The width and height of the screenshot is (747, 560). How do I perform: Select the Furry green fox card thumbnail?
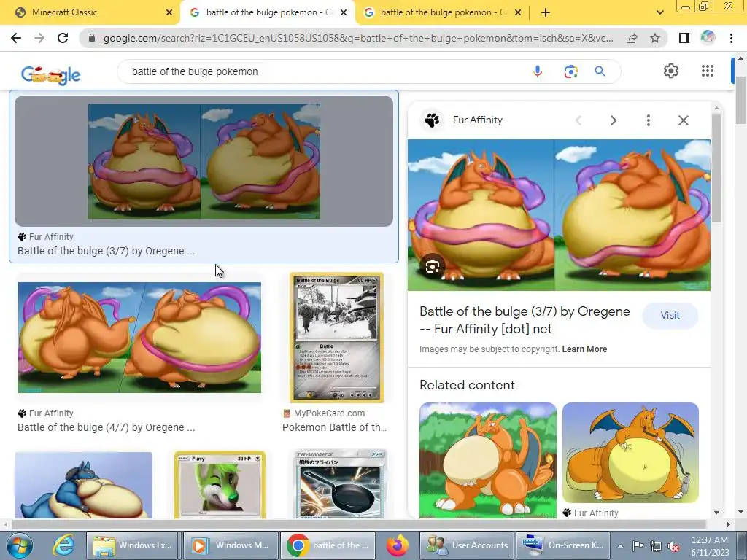click(220, 485)
